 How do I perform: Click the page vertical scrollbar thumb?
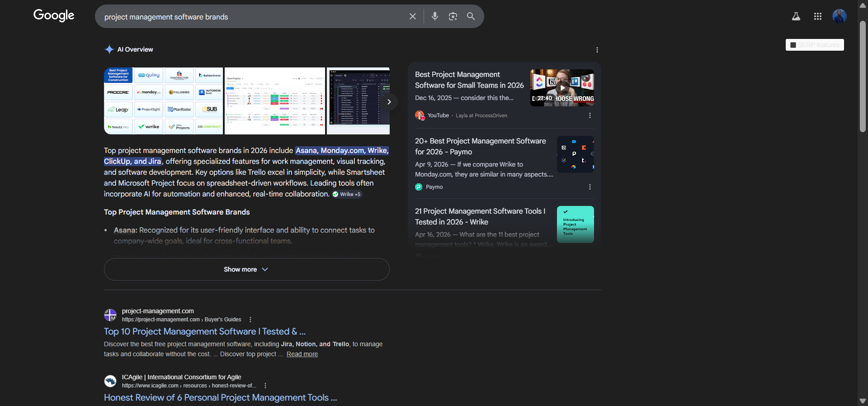click(863, 76)
